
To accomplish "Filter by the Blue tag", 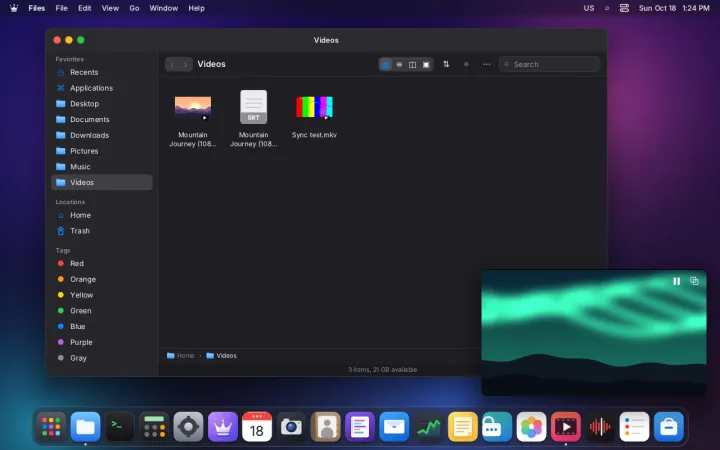I will [x=101, y=326].
